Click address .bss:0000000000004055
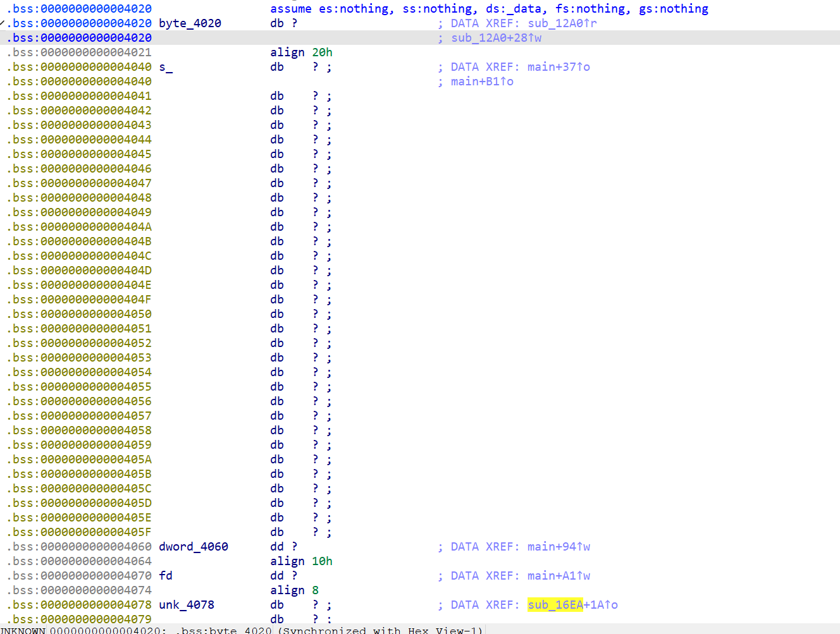 pos(79,387)
